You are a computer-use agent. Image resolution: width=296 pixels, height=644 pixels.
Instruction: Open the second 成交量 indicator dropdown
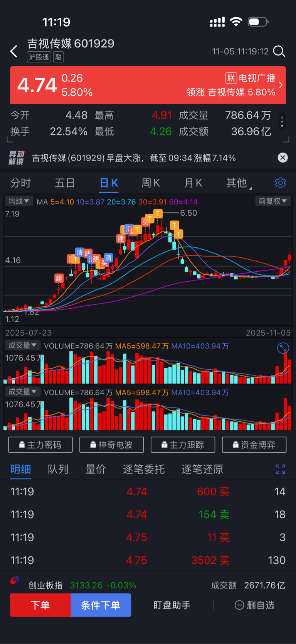22,392
